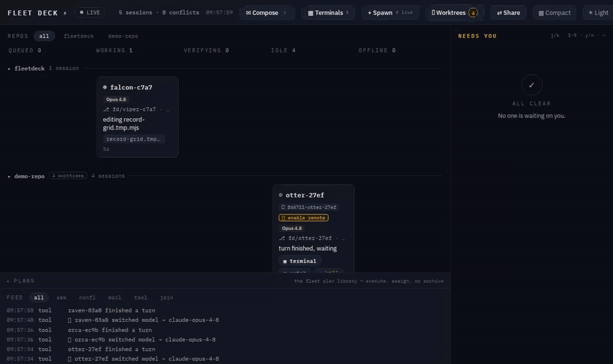Click the Opus 4.8 badge on otter-27ef
Screen dimensions: 613x364
292,229
